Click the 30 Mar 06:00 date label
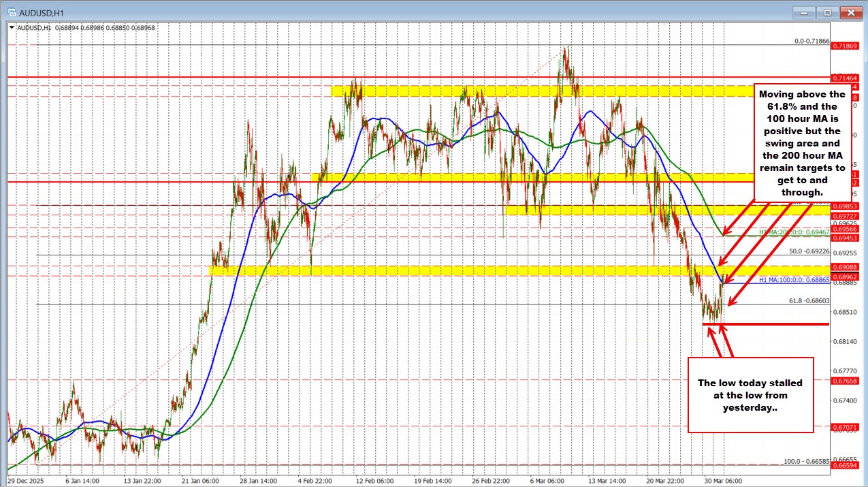 (x=723, y=480)
